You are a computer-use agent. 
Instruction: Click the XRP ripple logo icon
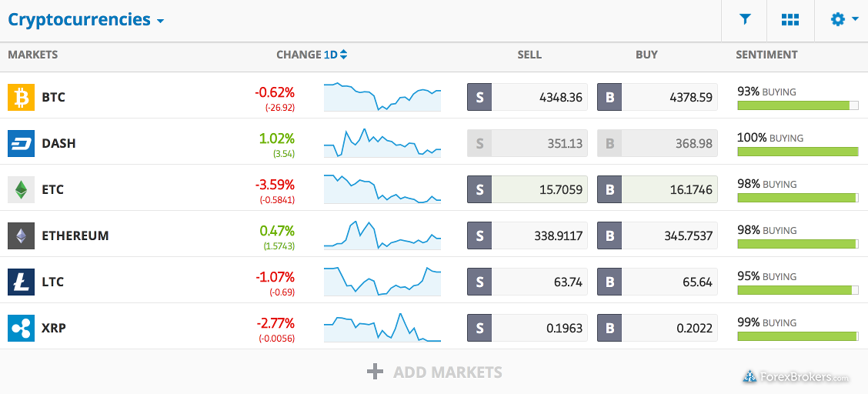pos(21,328)
